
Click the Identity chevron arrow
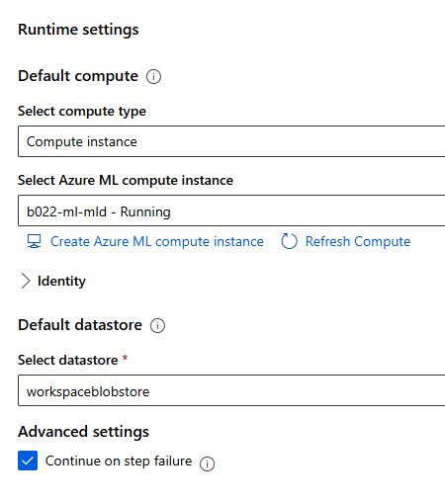pos(26,281)
